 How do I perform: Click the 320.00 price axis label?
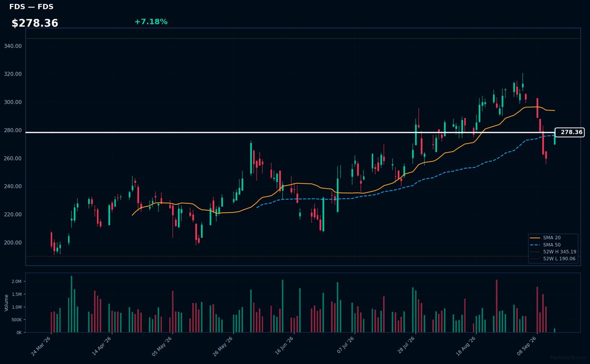tap(13, 74)
